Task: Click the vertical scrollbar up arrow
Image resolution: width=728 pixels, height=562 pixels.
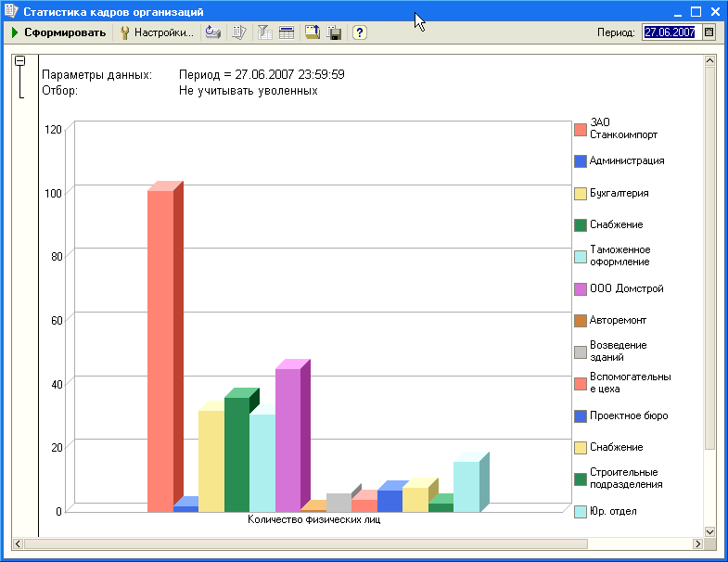Action: [709, 61]
